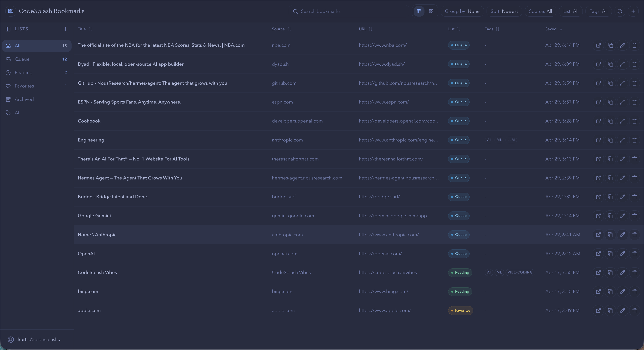
Task: Open the https://codesplash.ai/vibes link
Action: click(x=388, y=273)
